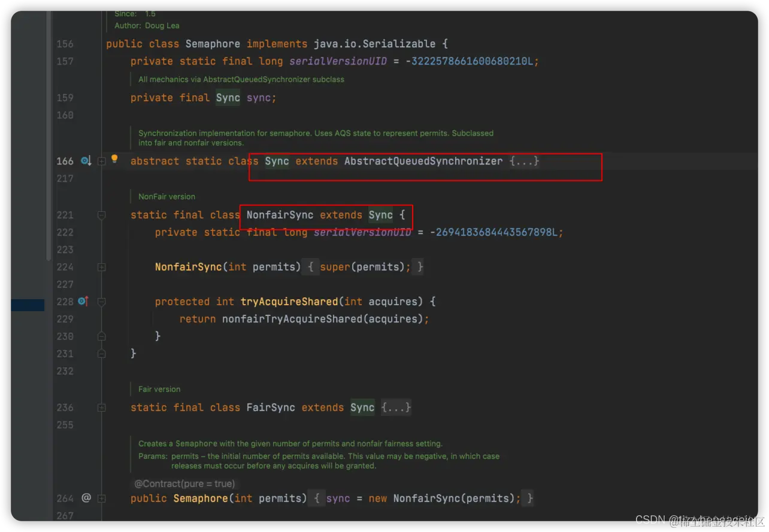This screenshot has width=769, height=532.
Task: Collapse tryAcquireShared method fold on line 228
Action: [x=102, y=302]
